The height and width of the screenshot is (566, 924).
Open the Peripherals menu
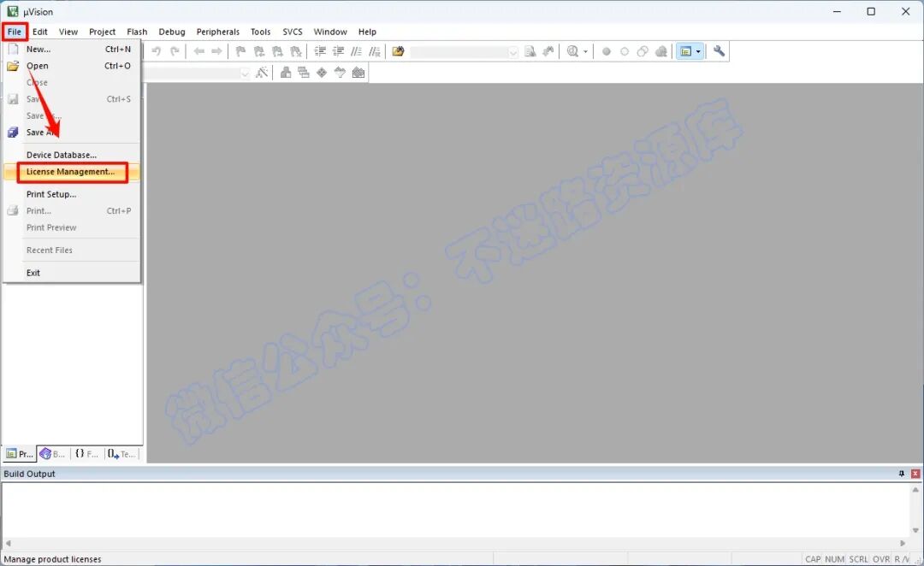(218, 32)
